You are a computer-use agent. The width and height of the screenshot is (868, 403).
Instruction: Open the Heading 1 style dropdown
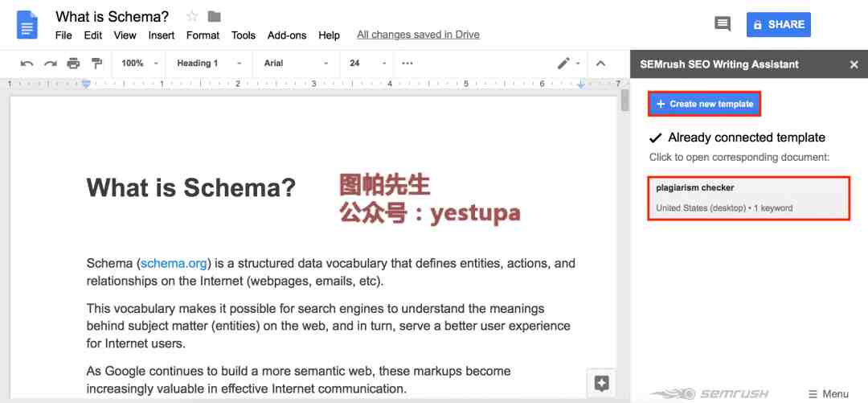tap(209, 64)
